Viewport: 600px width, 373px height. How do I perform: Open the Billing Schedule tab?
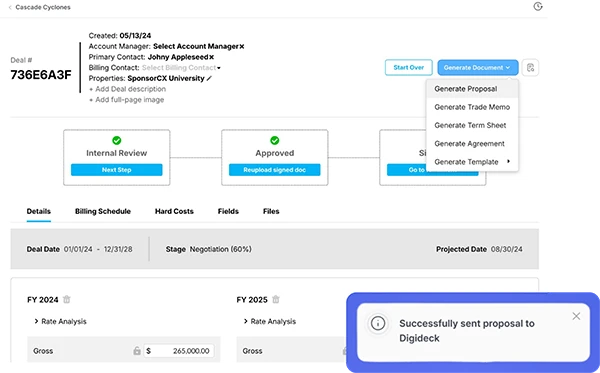click(103, 211)
